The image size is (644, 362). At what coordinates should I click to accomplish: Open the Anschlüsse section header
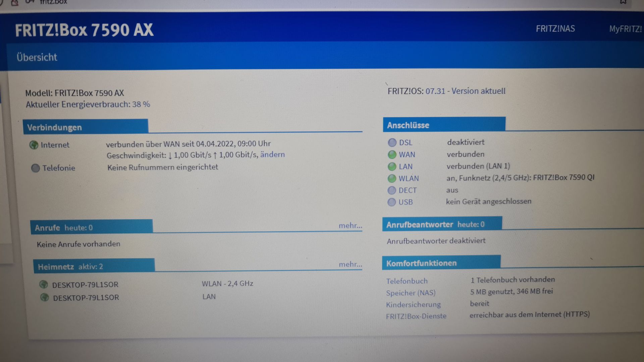(x=444, y=125)
